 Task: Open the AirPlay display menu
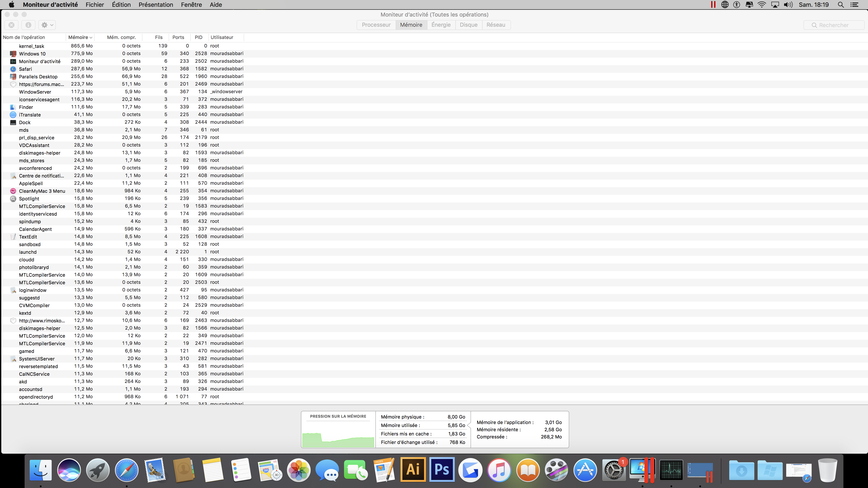point(775,5)
